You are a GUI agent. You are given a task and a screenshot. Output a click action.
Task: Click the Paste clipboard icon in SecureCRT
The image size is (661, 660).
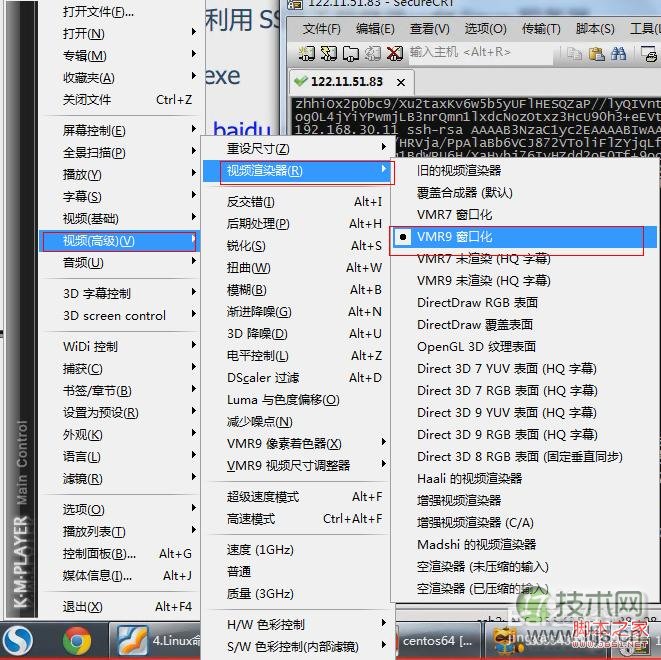click(596, 53)
